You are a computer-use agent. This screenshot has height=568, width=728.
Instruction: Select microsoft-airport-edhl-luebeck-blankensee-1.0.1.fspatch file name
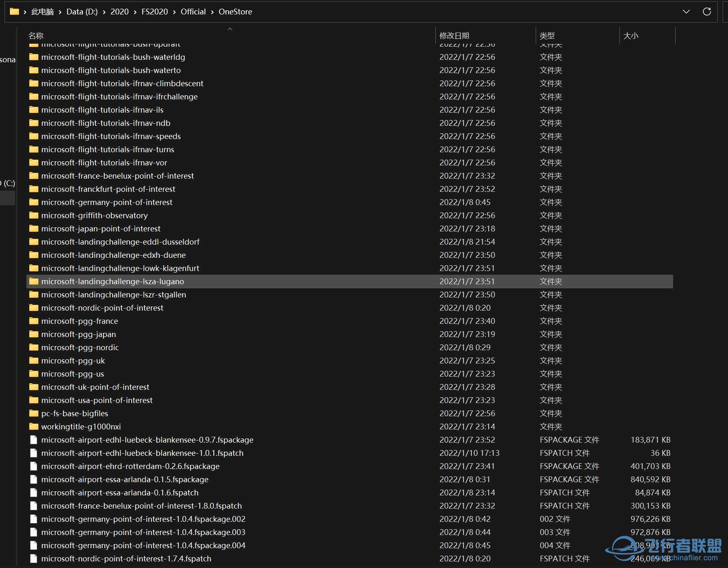142,453
